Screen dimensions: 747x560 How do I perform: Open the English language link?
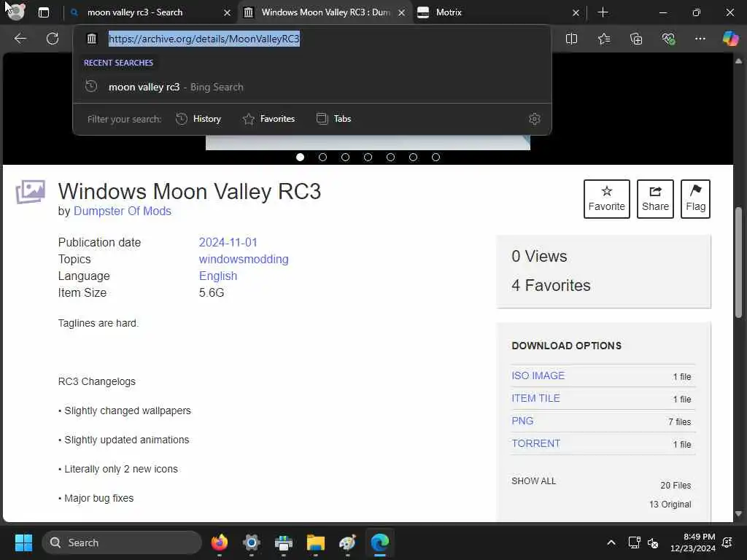point(217,276)
